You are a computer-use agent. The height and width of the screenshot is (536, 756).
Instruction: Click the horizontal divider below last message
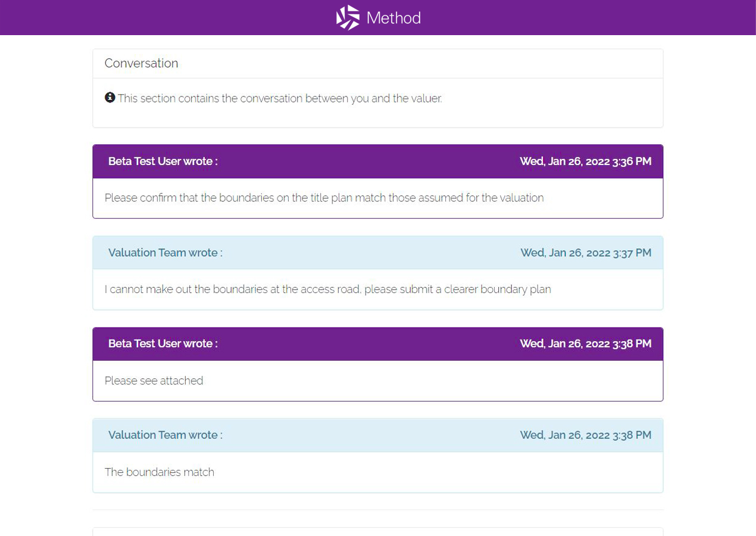pyautogui.click(x=377, y=510)
